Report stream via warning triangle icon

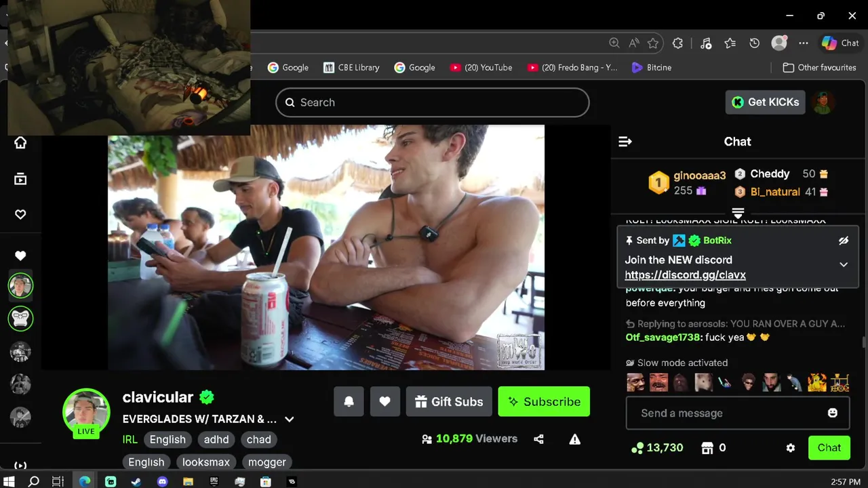575,439
